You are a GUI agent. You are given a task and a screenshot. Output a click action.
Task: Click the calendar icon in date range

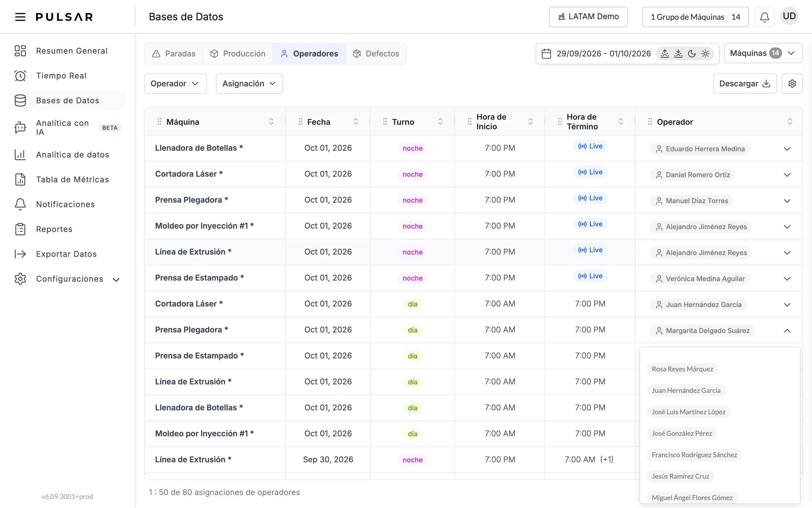pyautogui.click(x=546, y=54)
